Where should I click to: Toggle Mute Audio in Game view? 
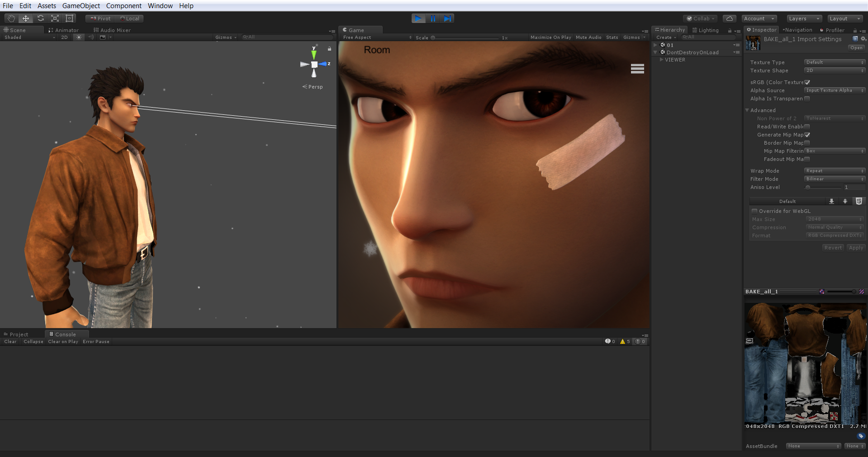588,38
